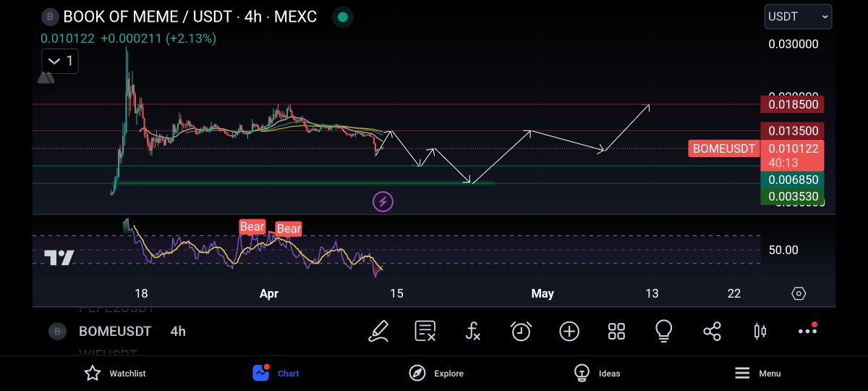The image size is (868, 391).
Task: Open chart settings hexagon icon
Action: click(x=799, y=293)
